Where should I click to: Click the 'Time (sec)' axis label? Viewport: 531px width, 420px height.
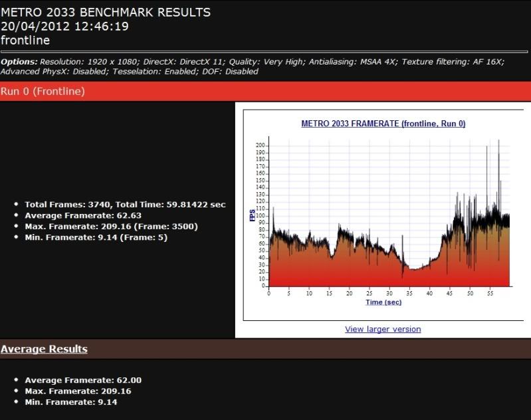pos(383,302)
